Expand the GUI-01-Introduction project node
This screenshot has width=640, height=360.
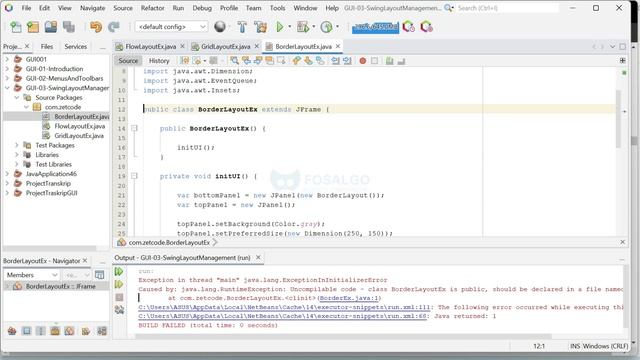tap(7, 69)
